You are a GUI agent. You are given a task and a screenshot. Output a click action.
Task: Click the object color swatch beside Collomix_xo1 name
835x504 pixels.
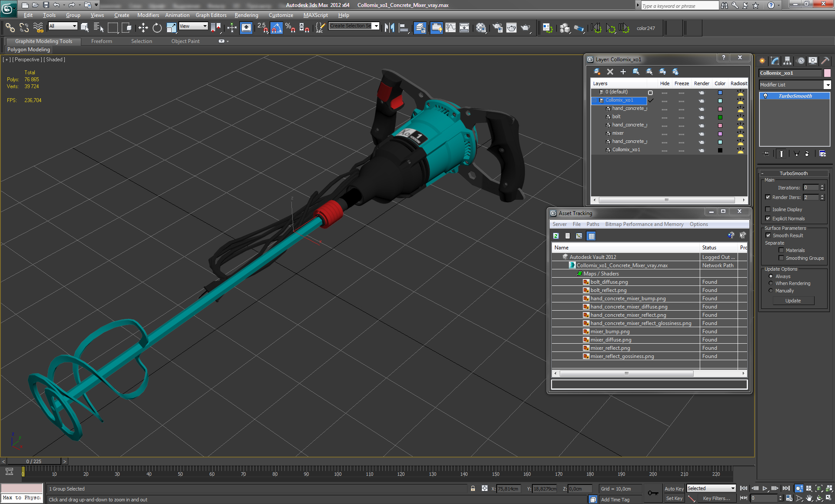[827, 73]
